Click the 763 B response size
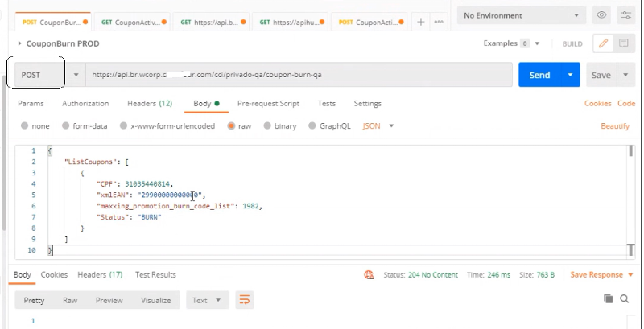Screen dimensions: 644x329 point(546,275)
